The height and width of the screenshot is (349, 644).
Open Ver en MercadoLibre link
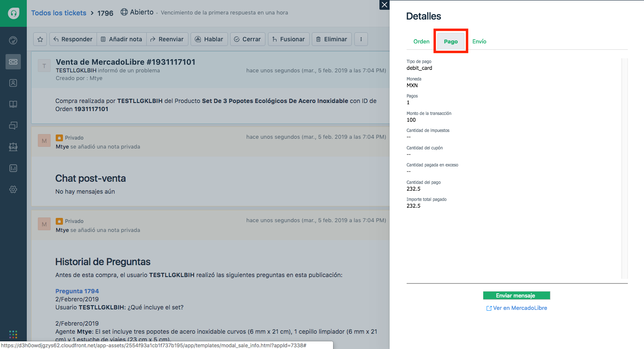pos(520,308)
